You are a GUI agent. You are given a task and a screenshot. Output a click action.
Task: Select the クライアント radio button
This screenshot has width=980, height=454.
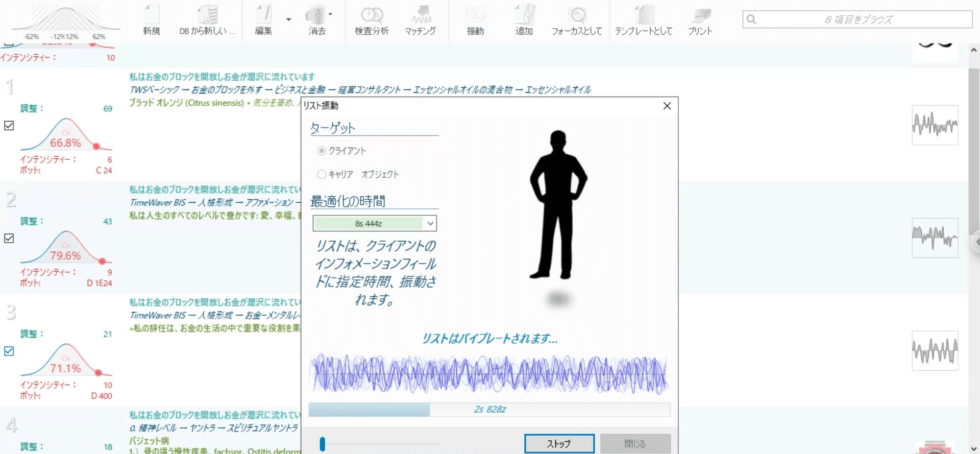pyautogui.click(x=322, y=151)
